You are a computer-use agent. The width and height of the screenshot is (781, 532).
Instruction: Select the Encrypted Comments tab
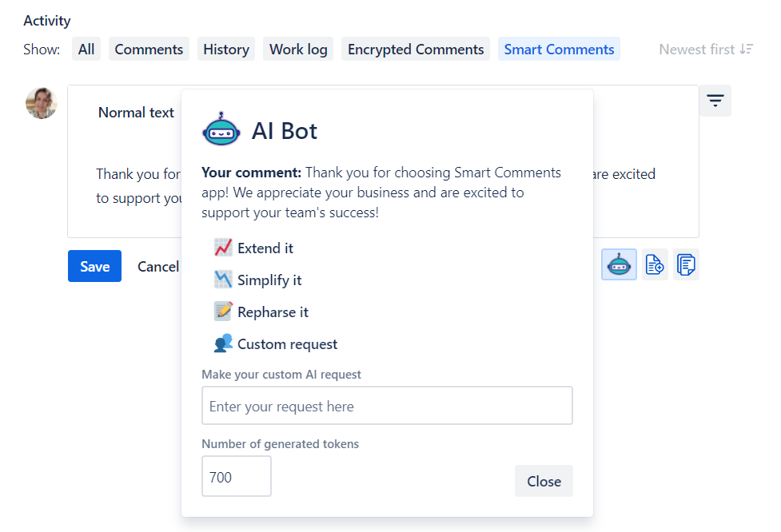click(x=416, y=50)
